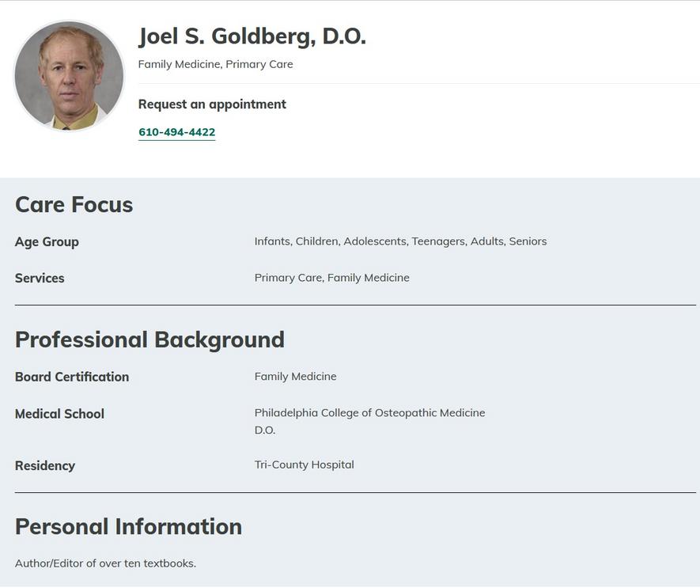Click the Age Group label

point(47,241)
